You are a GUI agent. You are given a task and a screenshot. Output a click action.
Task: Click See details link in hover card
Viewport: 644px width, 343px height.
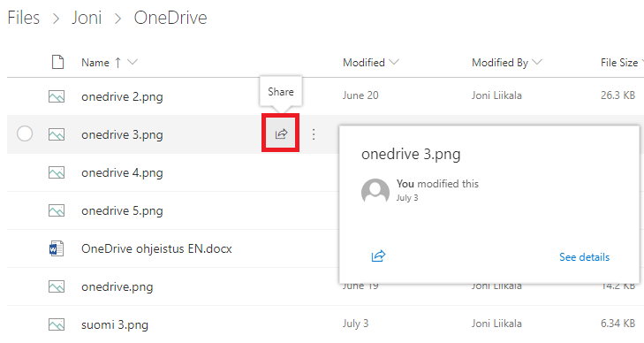(x=584, y=257)
